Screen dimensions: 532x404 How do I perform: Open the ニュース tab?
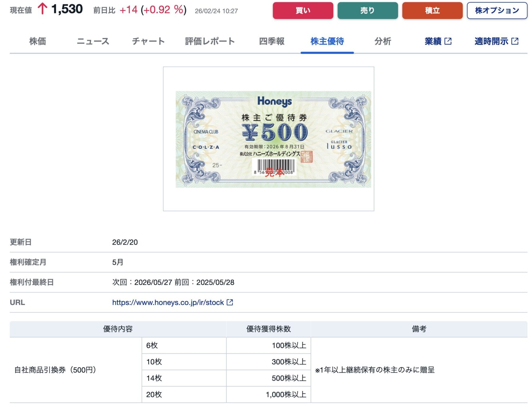93,41
